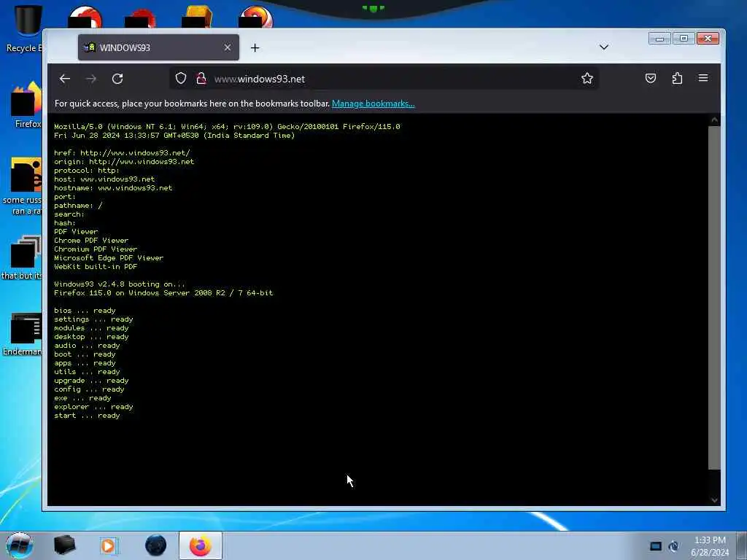The height and width of the screenshot is (560, 747).
Task: Click the 'pathname: /' line
Action: (78, 206)
